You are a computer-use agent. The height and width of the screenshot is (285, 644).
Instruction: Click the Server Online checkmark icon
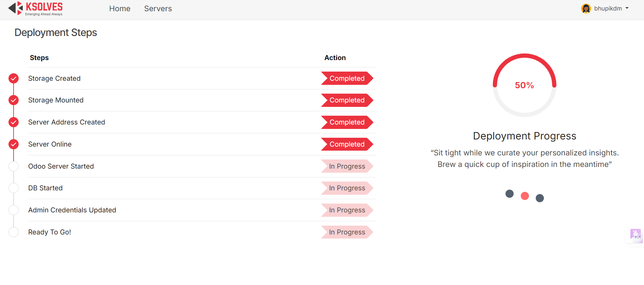click(14, 144)
